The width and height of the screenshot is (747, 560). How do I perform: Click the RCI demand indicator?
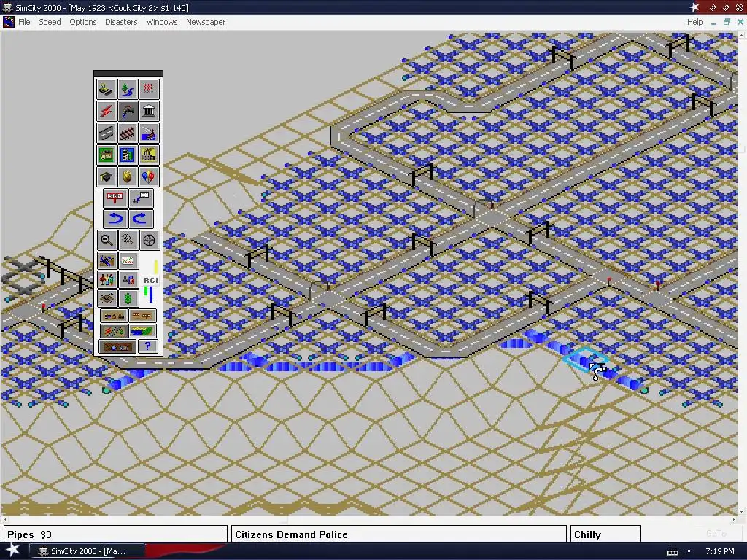(150, 281)
